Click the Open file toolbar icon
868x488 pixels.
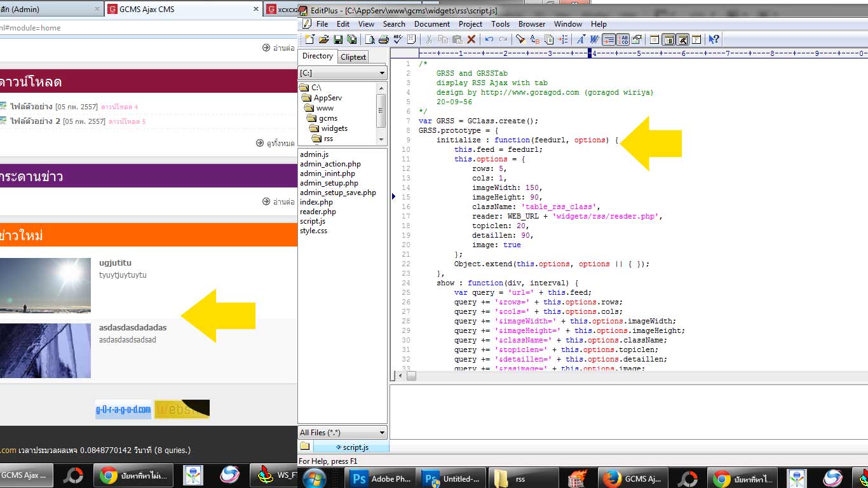pos(323,39)
